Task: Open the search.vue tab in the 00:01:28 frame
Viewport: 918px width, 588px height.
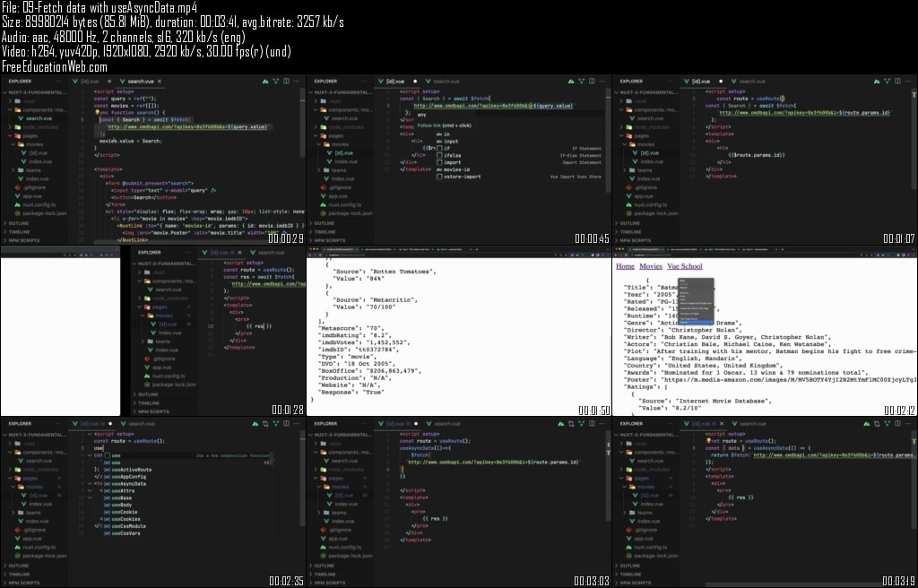Action: [x=267, y=253]
